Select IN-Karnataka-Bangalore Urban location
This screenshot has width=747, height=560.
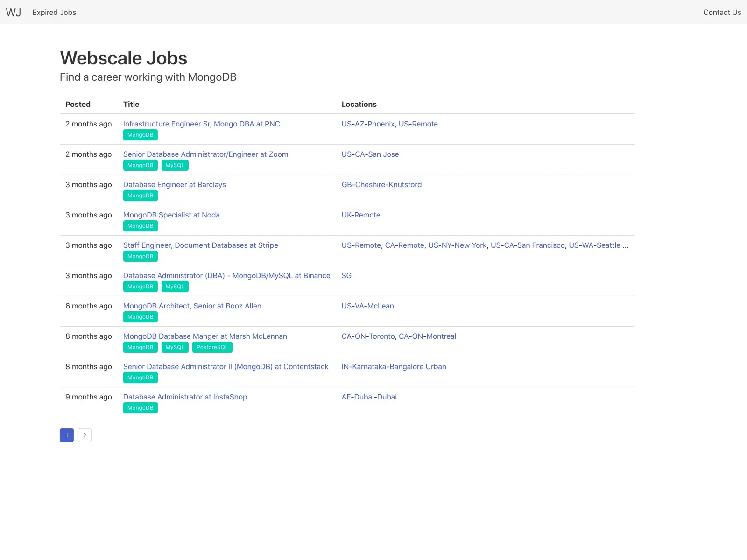394,366
